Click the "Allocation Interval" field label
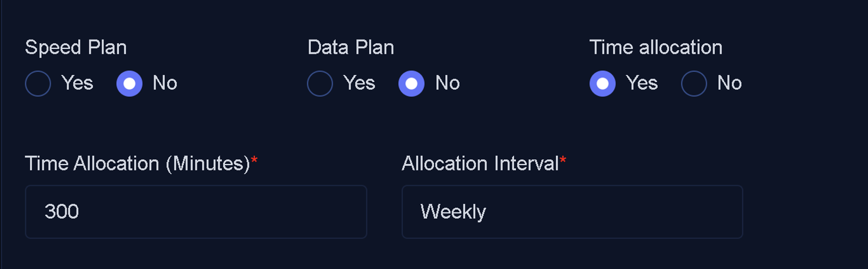Viewport: 868px width, 269px height. click(x=480, y=163)
